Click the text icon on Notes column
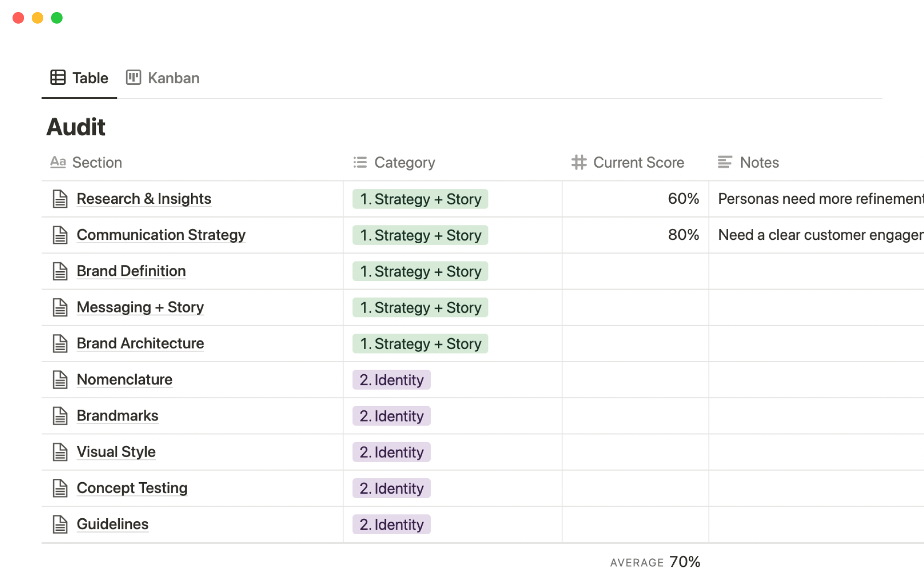924x578 pixels. pyautogui.click(x=725, y=162)
